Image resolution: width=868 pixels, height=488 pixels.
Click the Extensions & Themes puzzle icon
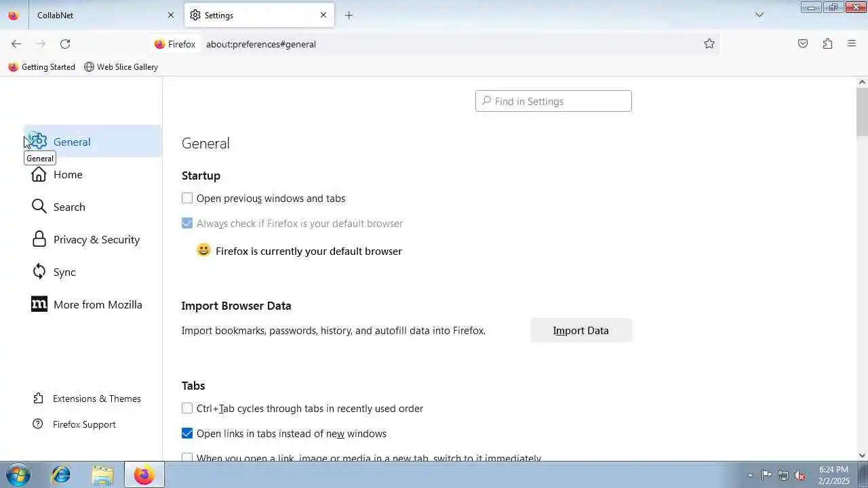pyautogui.click(x=38, y=399)
